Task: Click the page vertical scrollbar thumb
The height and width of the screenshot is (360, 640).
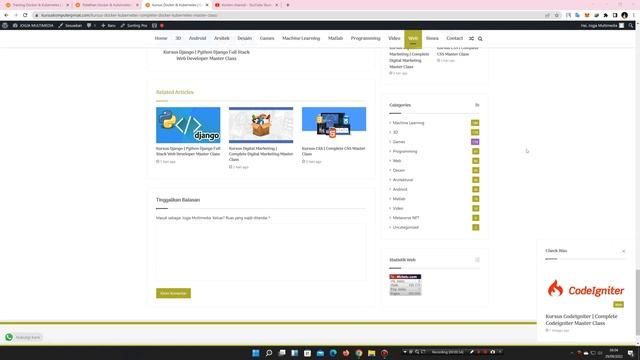Action: pyautogui.click(x=637, y=302)
